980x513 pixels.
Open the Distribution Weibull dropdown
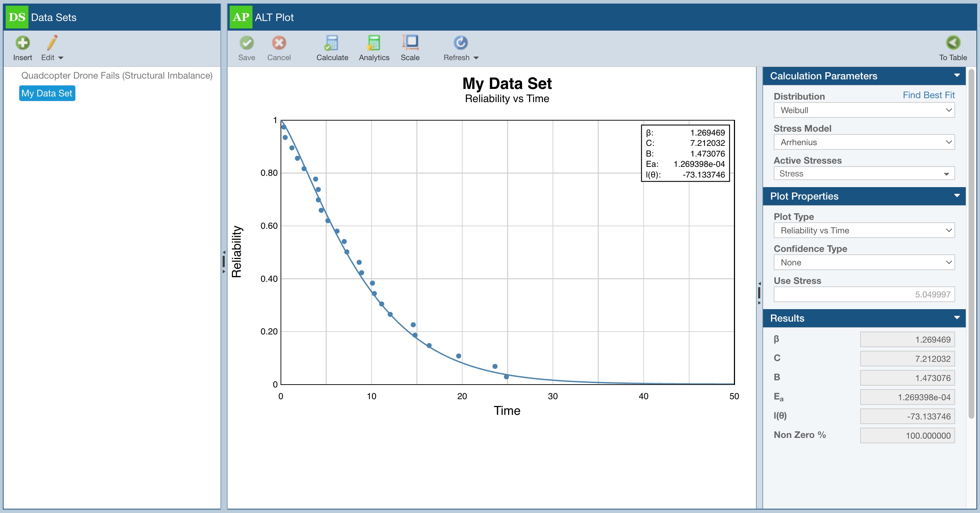864,110
